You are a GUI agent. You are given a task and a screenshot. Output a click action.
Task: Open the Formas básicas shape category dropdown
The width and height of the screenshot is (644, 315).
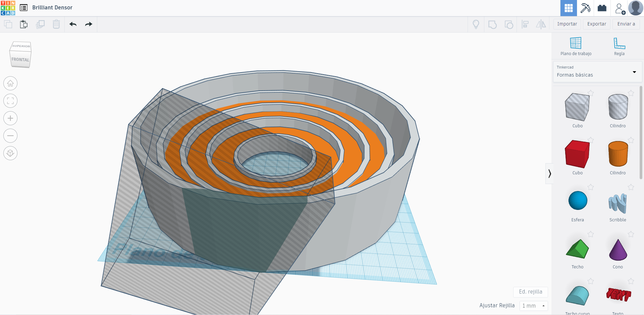point(597,72)
